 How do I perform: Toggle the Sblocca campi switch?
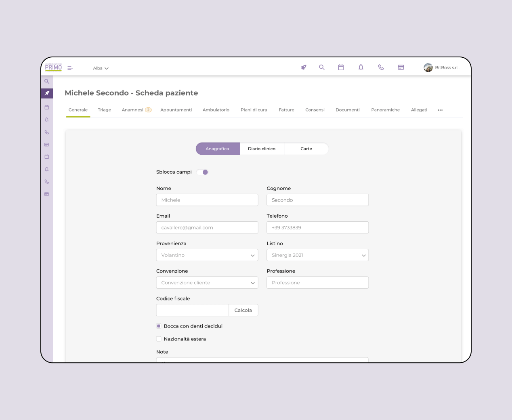coord(202,172)
